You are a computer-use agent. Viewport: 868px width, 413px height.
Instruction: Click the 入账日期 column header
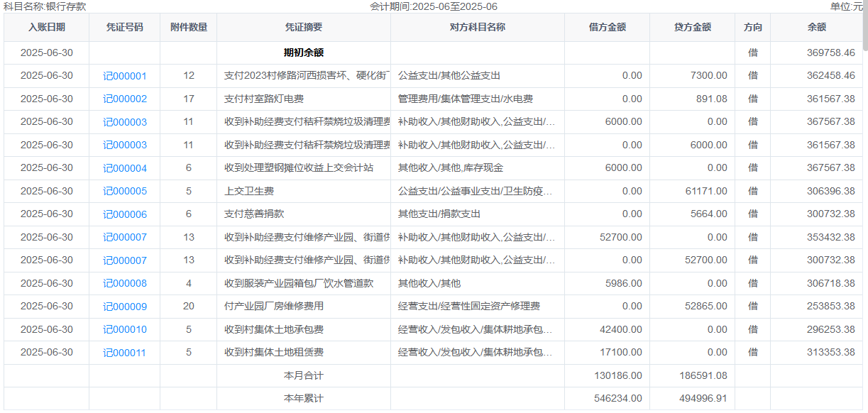click(46, 28)
